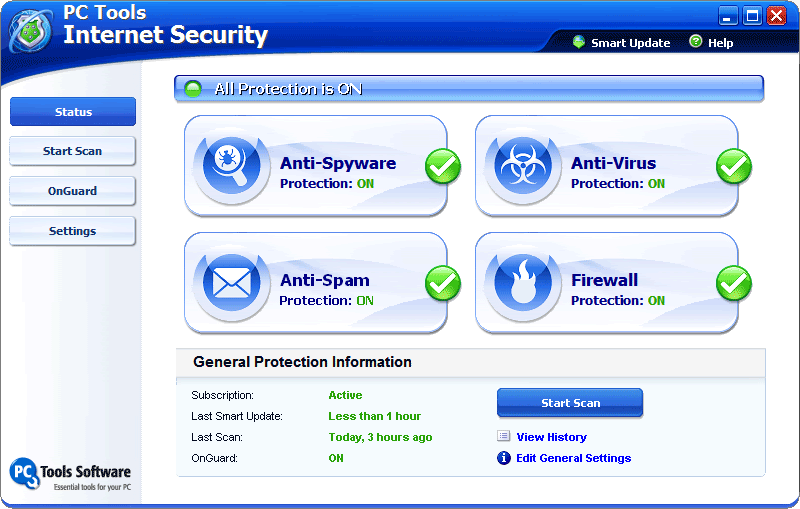Maximize the Internet Security window
The image size is (800, 509).
(x=752, y=15)
